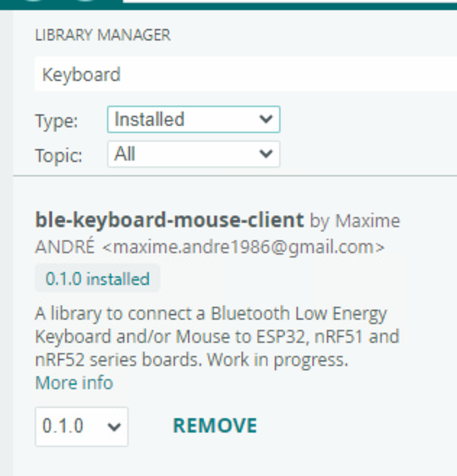Click the Type: filter label
Image resolution: width=457 pixels, height=476 pixels.
(x=56, y=121)
